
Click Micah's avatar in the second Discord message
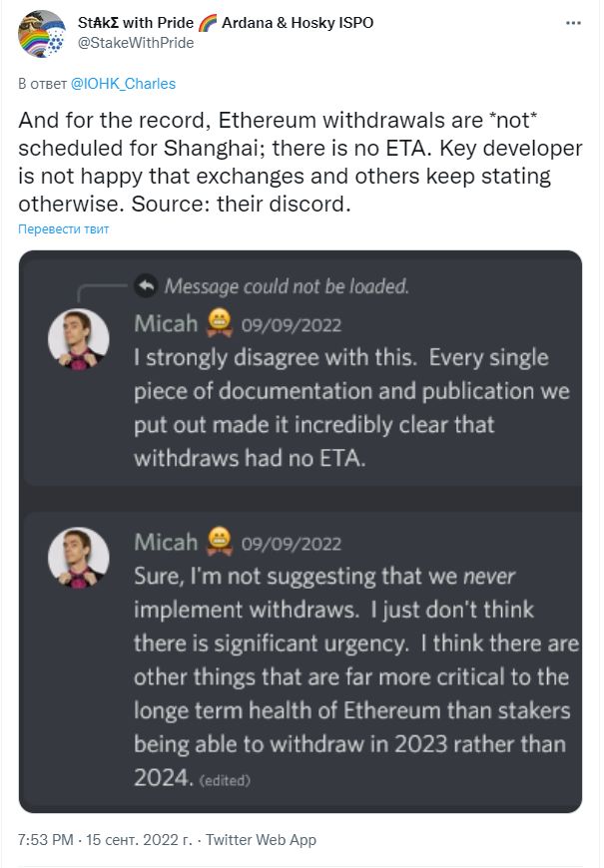point(78,557)
